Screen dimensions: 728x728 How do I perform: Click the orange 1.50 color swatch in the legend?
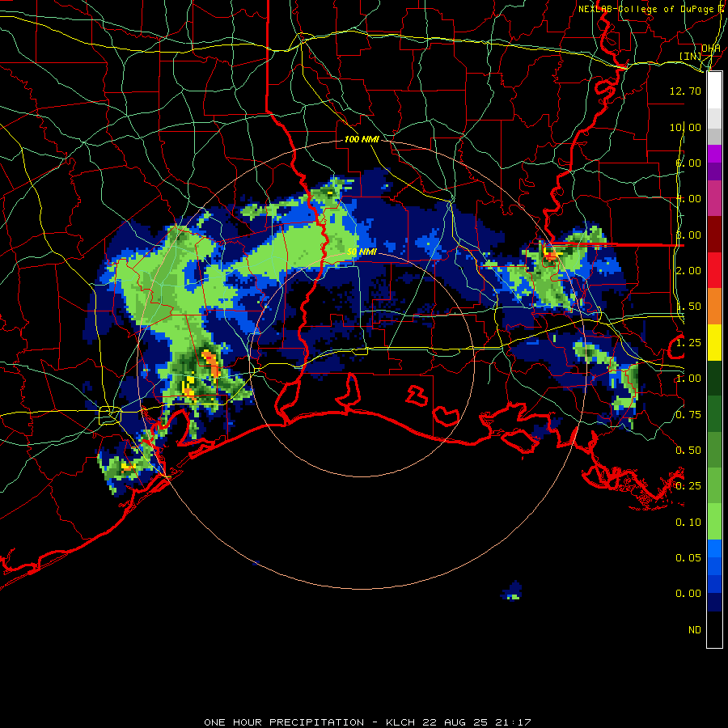point(714,307)
